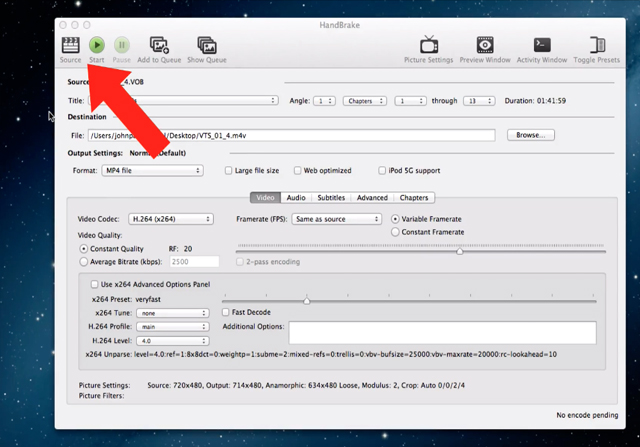Open Picture Settings TV icon
640x447 pixels.
click(x=429, y=44)
